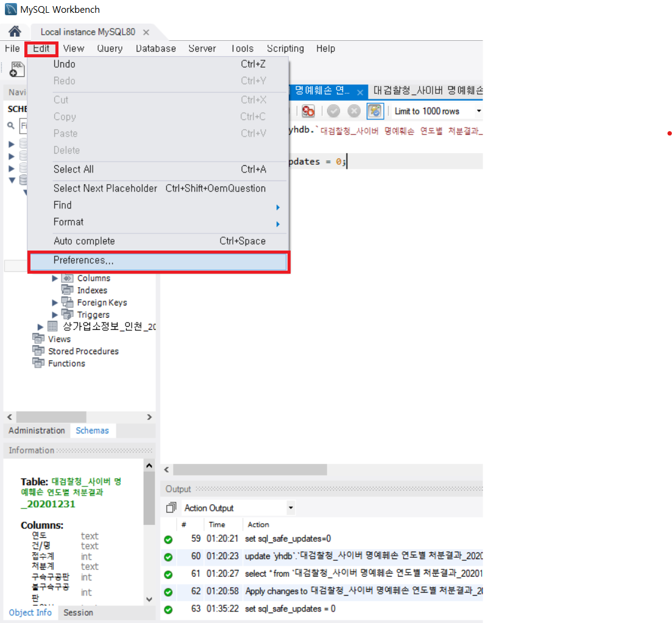
Task: Select output row 59 set sql_safe_updates=0
Action: pos(322,539)
